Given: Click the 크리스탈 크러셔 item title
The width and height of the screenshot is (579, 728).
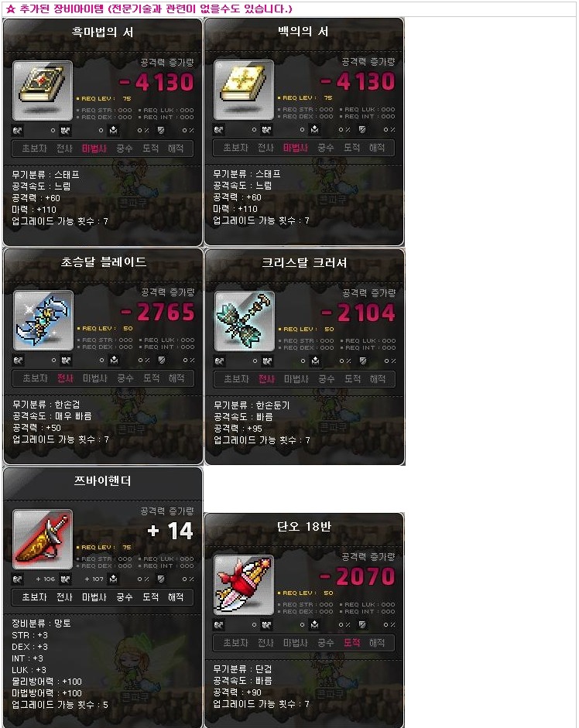Looking at the screenshot, I should (304, 263).
